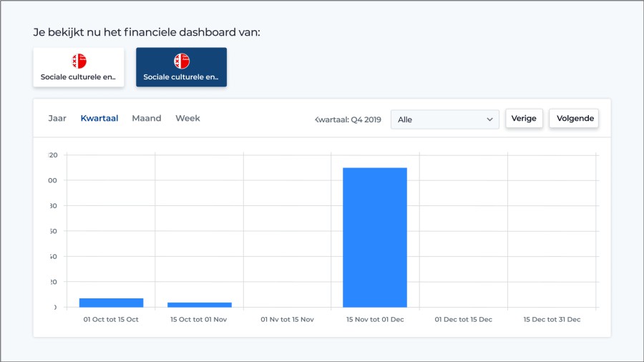Open the Maand view tab
Image resolution: width=644 pixels, height=362 pixels.
(147, 119)
